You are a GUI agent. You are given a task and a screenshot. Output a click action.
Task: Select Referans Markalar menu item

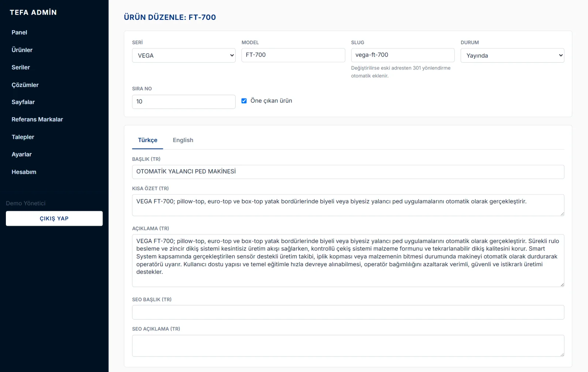37,119
